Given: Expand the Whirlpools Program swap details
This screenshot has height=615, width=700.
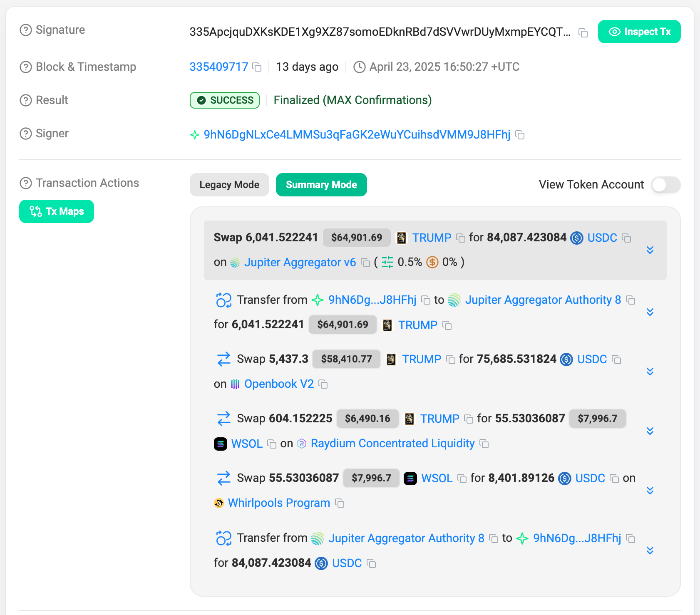Looking at the screenshot, I should pyautogui.click(x=650, y=491).
